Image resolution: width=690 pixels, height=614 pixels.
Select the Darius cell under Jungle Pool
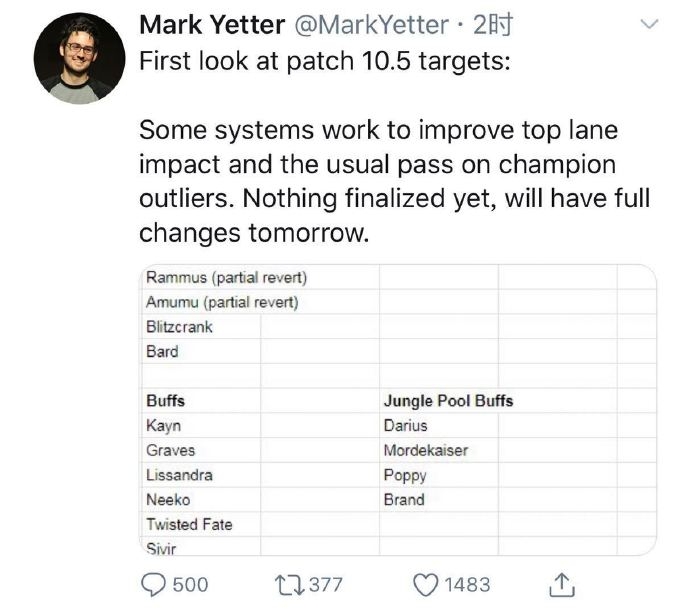pyautogui.click(x=406, y=426)
